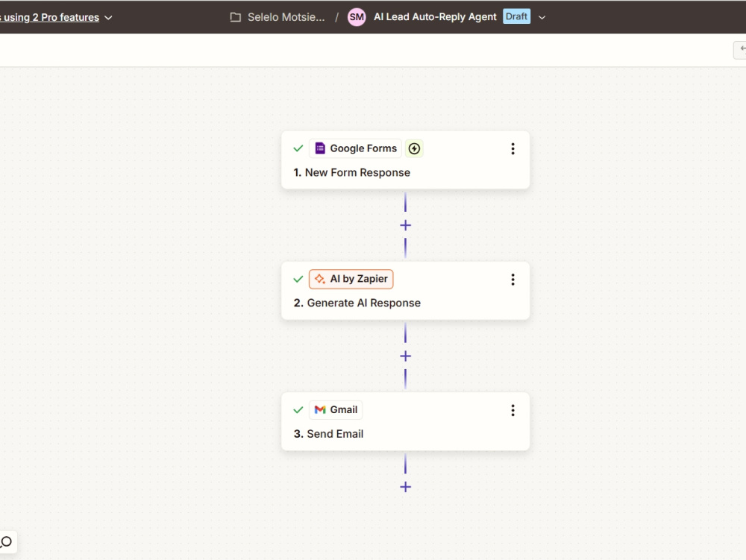Open the 'using 2 Pro features' link
The image size is (746, 560).
click(49, 18)
